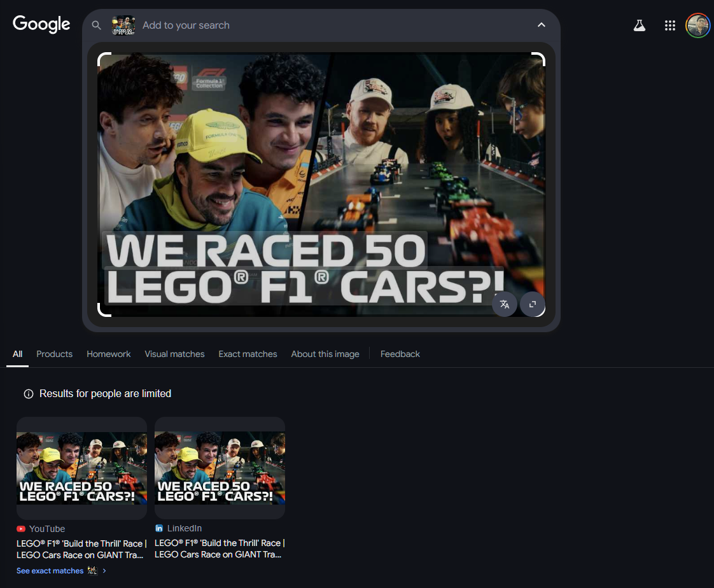Open the About this image tab
This screenshot has height=588, width=714.
pyautogui.click(x=325, y=354)
